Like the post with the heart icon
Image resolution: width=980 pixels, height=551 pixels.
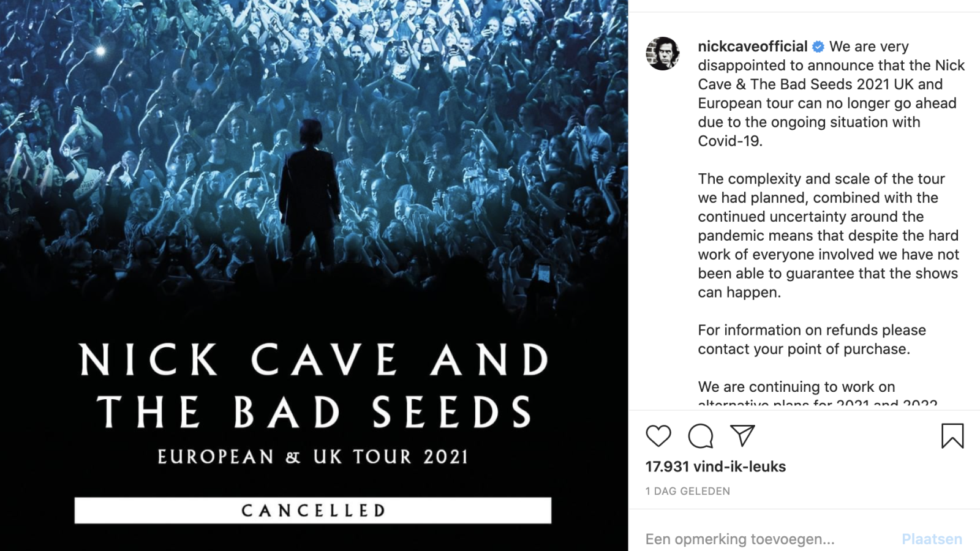pos(658,436)
